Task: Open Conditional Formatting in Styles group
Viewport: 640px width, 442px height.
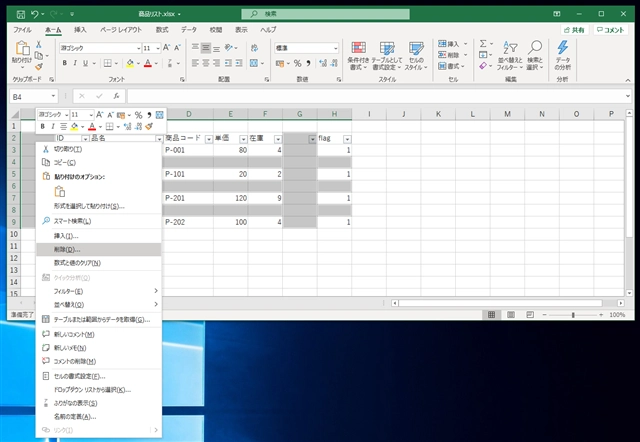Action: point(358,56)
